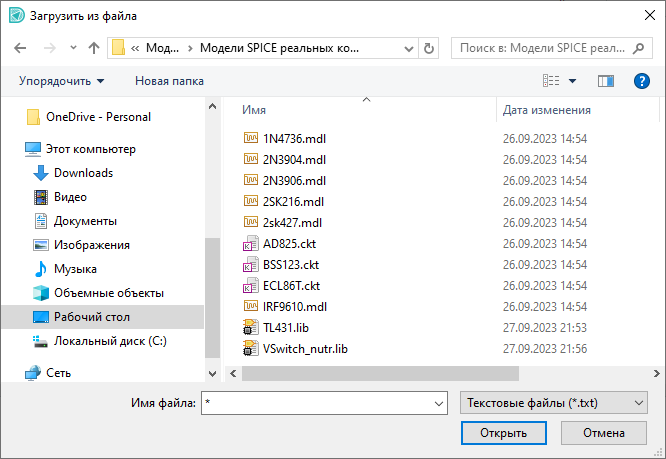Click scroll-up arrow of navigation pane
This screenshot has width=666, height=459.
pos(212,106)
